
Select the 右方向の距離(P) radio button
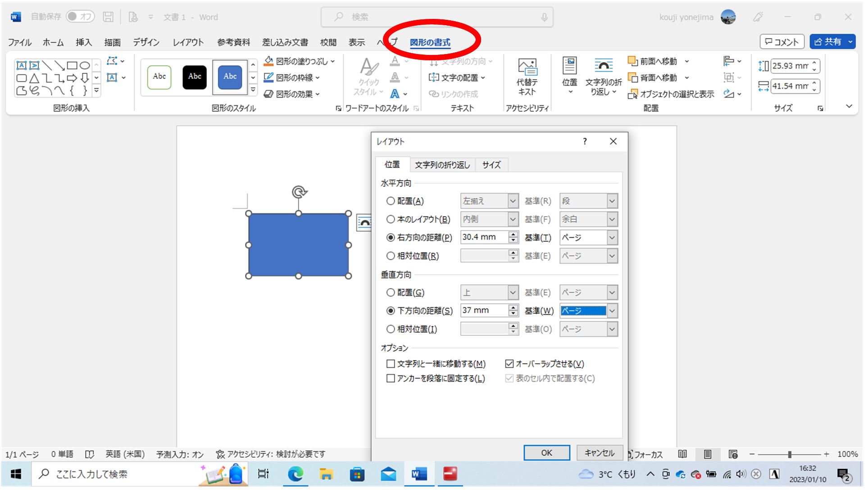click(391, 237)
